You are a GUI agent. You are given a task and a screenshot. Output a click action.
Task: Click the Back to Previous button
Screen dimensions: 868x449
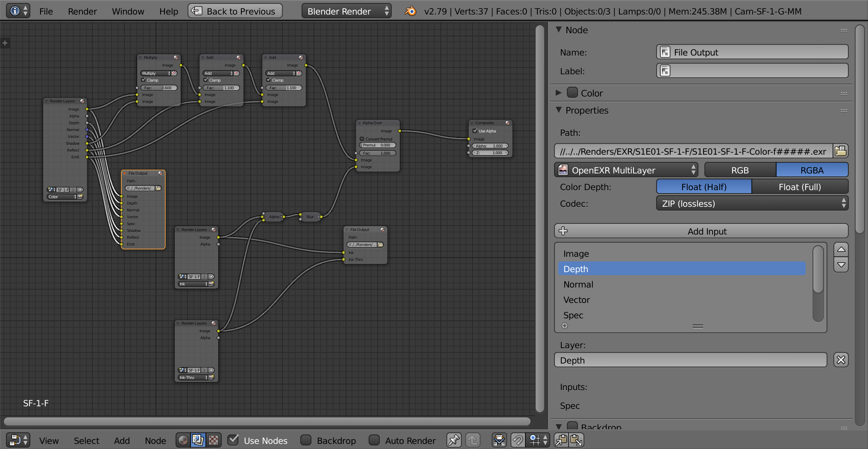coord(235,12)
